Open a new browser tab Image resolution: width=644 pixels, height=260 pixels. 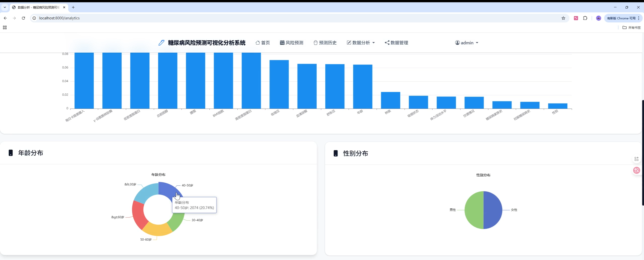pyautogui.click(x=73, y=7)
